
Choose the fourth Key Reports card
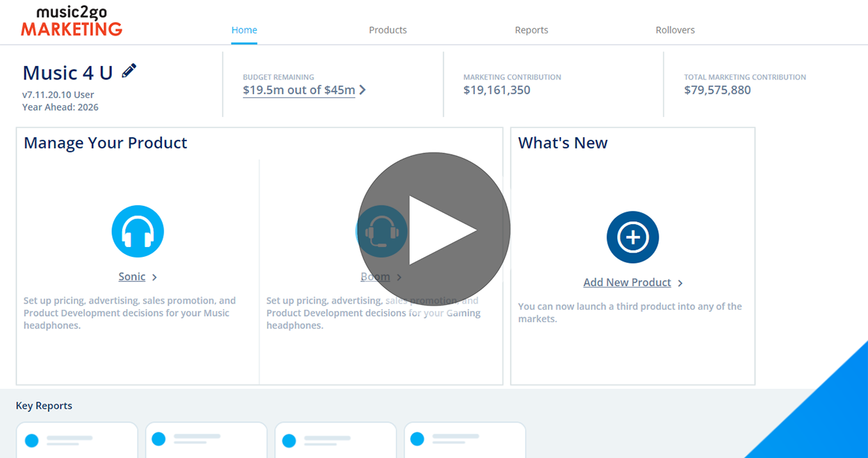coord(465,440)
